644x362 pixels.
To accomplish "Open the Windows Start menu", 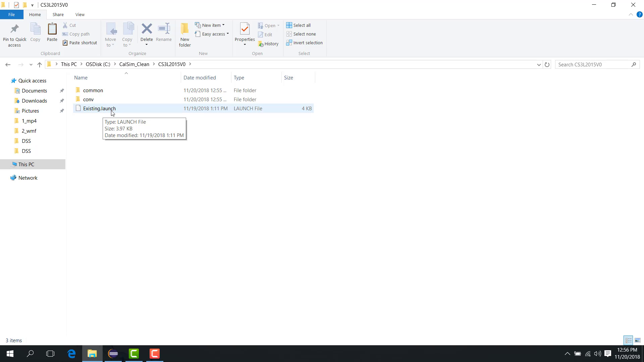I will click(x=10, y=354).
